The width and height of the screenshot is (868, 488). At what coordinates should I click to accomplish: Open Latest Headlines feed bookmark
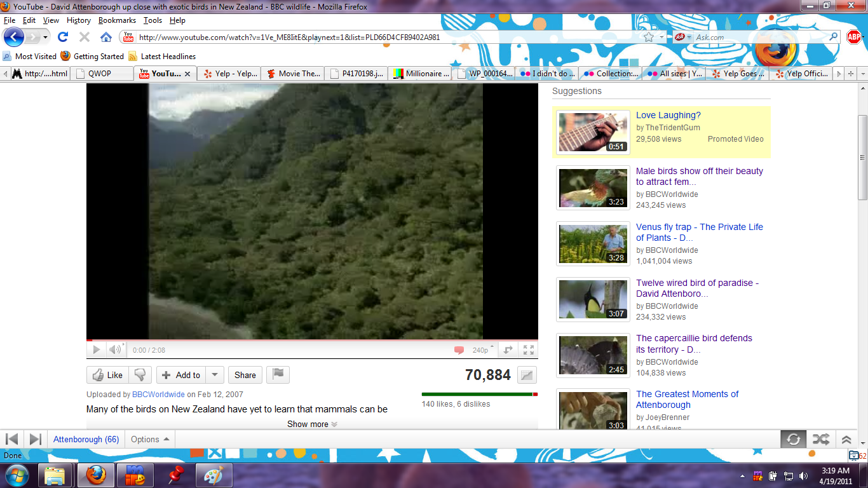[x=162, y=56]
